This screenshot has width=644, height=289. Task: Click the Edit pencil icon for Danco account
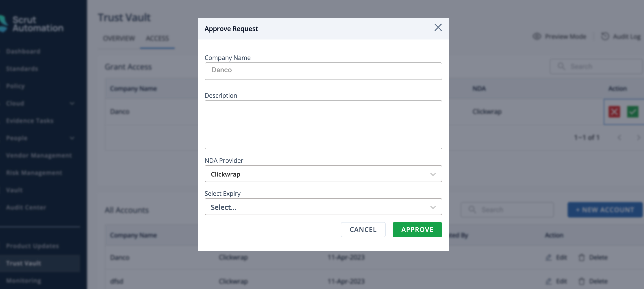[x=548, y=257]
